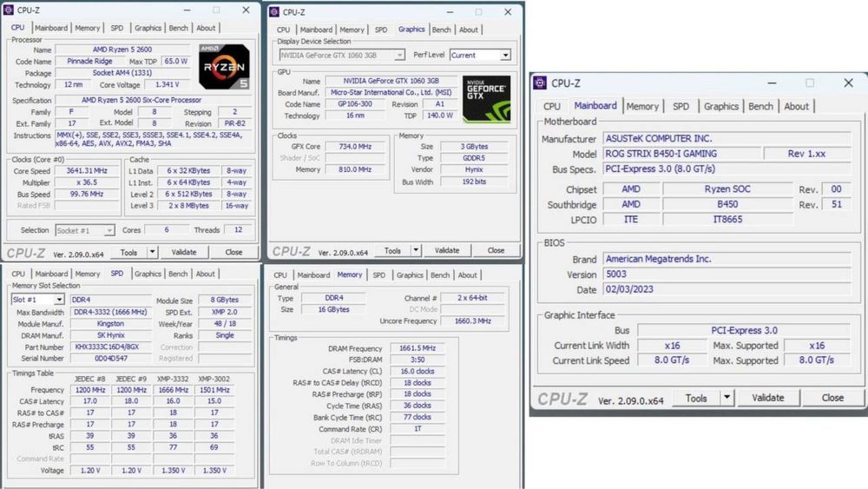Click CPU-Z app icon in Mainboard window title bar
Viewport: 868px width, 489px height.
coord(540,83)
